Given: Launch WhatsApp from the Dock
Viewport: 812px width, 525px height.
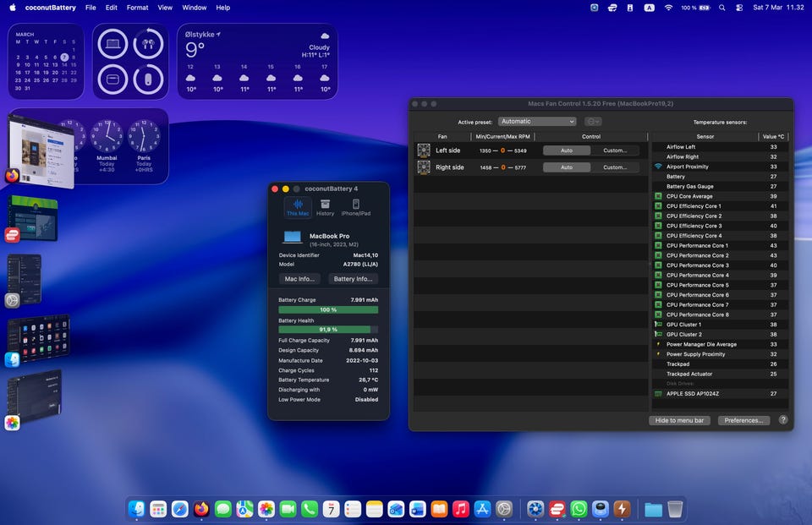Looking at the screenshot, I should 579,509.
